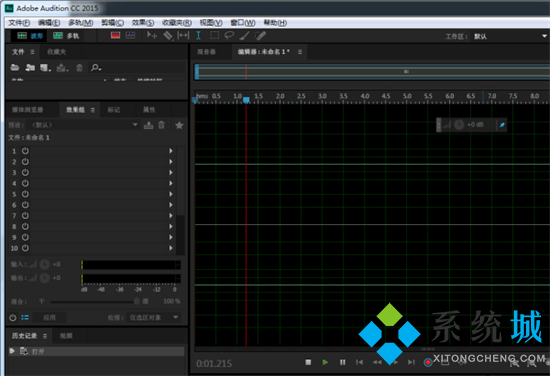Expand effect slot 3 arrow menu
The height and width of the screenshot is (376, 550).
(x=171, y=173)
